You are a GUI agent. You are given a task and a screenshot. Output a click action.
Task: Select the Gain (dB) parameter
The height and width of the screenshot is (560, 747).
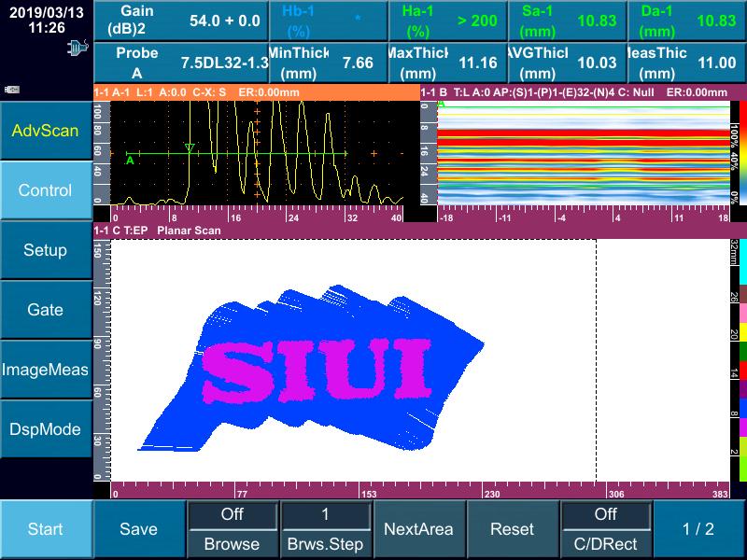point(181,21)
